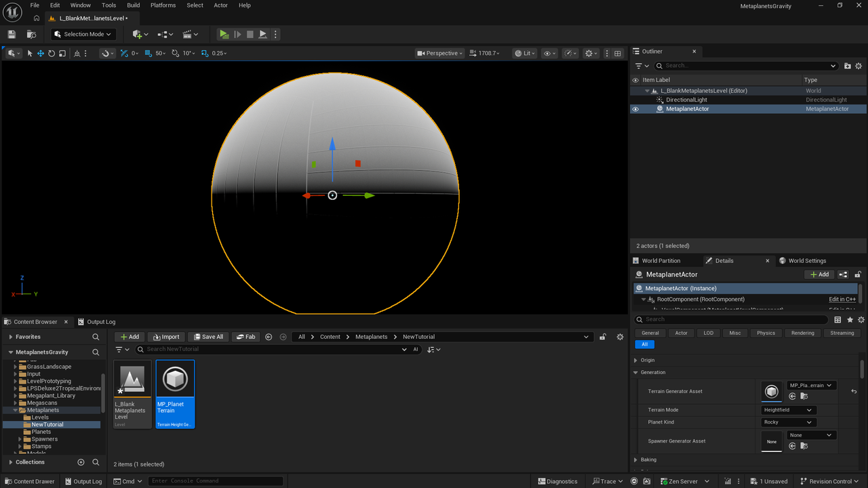Viewport: 868px width, 488px height.
Task: Open the viewport Show flags eye menu
Action: 549,53
